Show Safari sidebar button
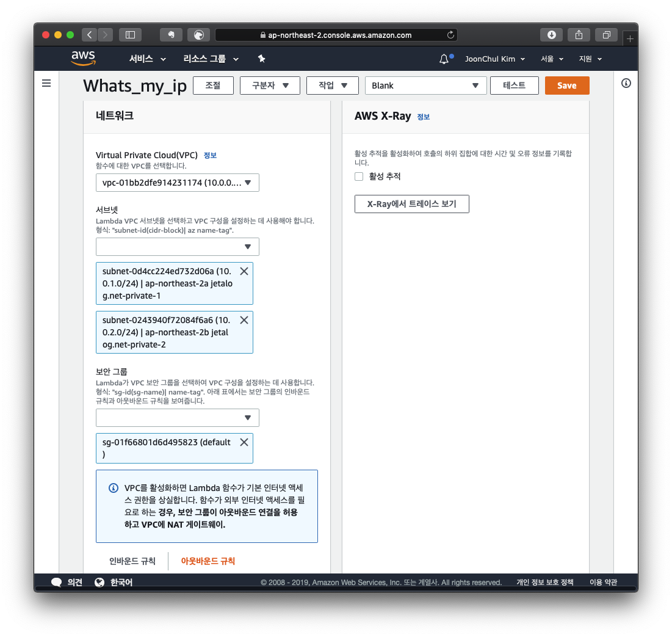 130,35
